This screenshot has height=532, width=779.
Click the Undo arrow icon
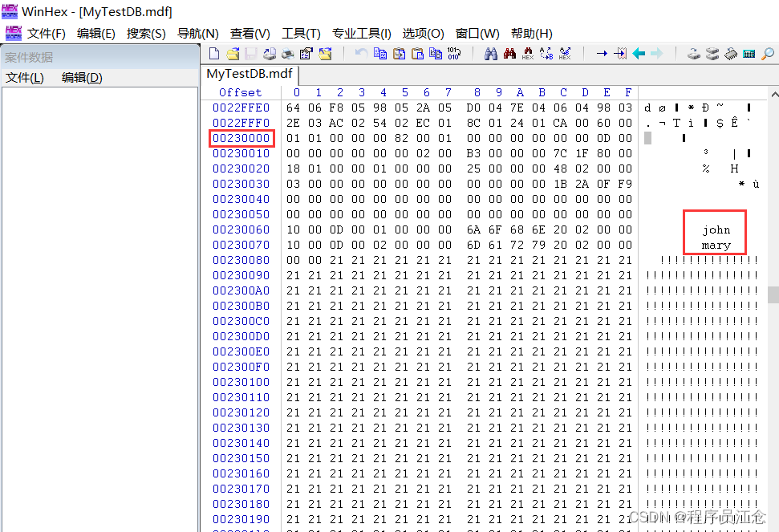pos(362,53)
